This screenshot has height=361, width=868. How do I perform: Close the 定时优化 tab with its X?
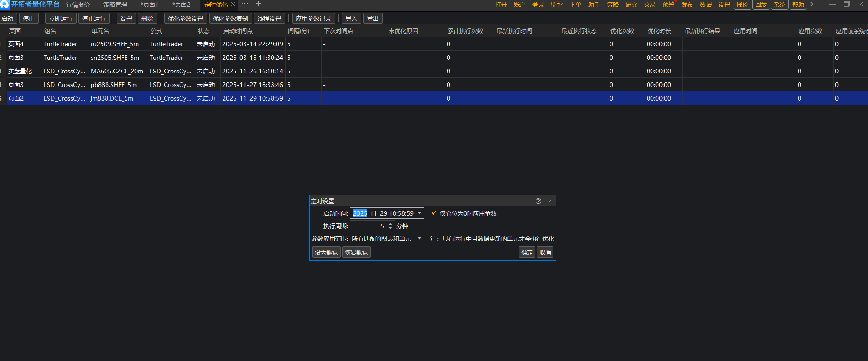(x=233, y=5)
